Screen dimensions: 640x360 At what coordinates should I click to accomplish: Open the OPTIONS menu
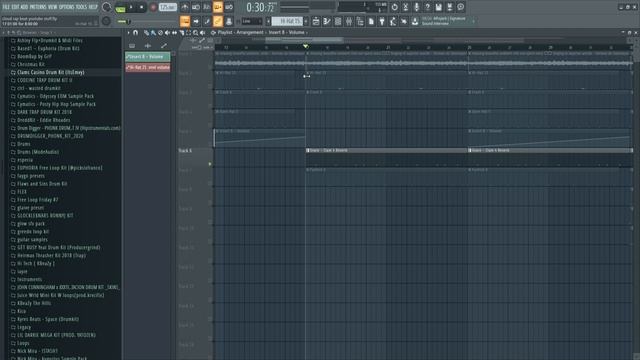(67, 7)
